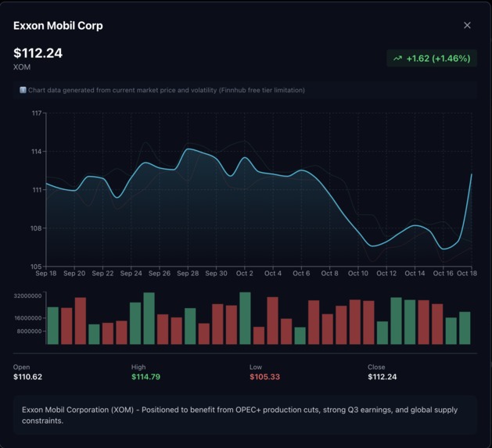The height and width of the screenshot is (448, 492).
Task: Select the Oct 10 date on chart axis
Action: [x=358, y=273]
